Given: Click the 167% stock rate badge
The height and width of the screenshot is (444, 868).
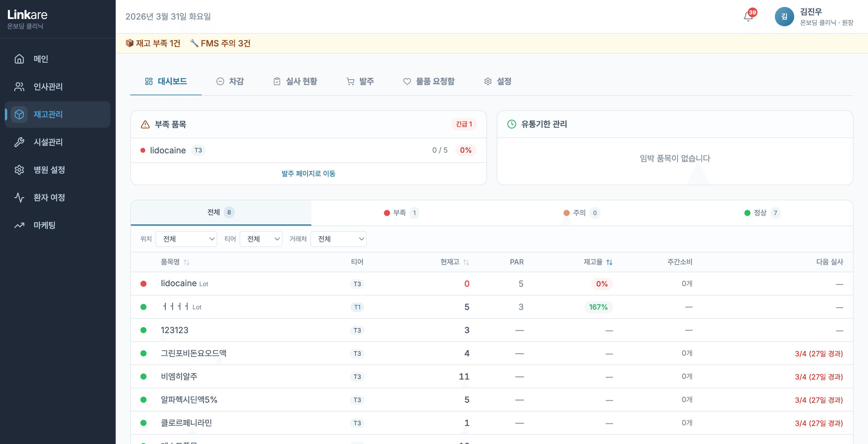Looking at the screenshot, I should pyautogui.click(x=598, y=307).
